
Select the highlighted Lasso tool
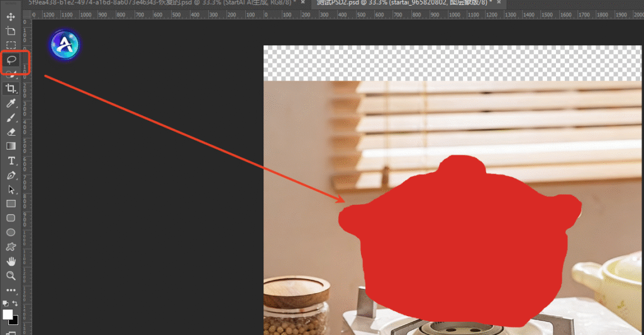tap(11, 60)
